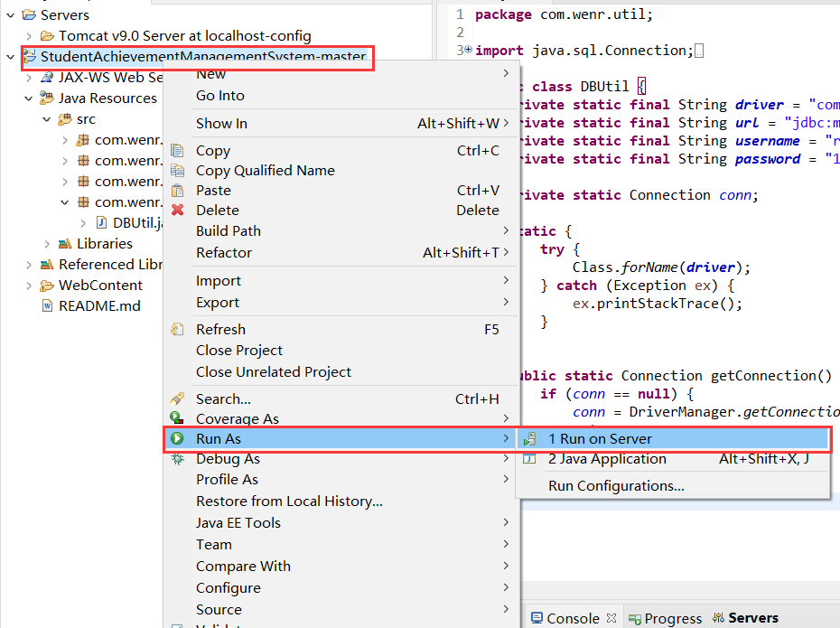Click the WebContent folder icon

[47, 286]
